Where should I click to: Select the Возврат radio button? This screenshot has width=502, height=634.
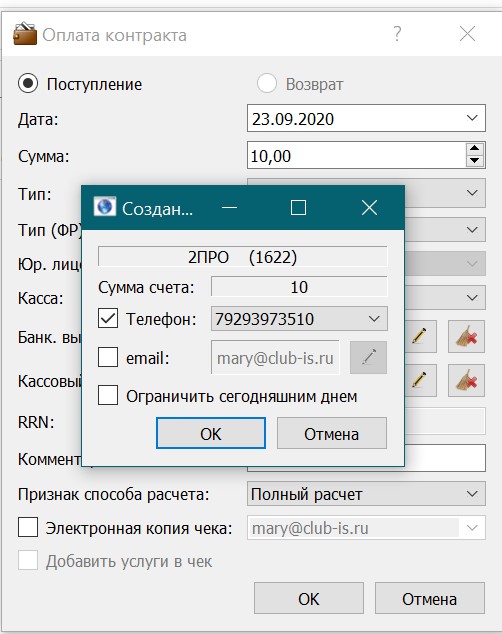click(267, 83)
